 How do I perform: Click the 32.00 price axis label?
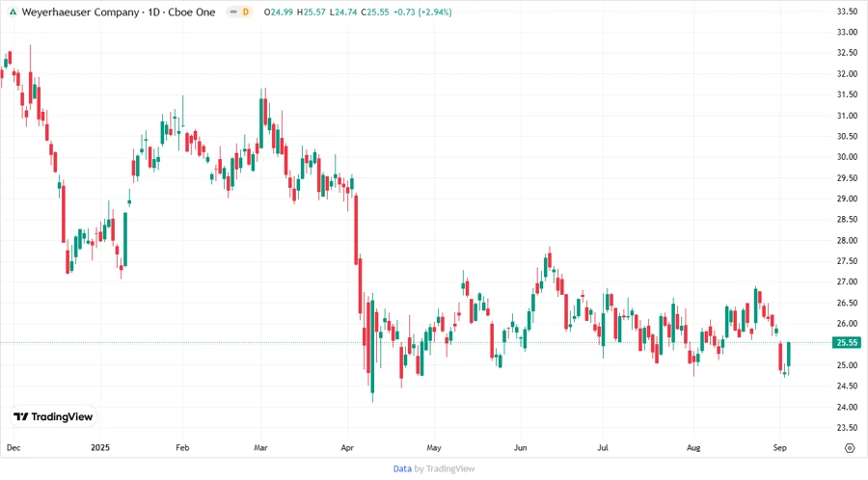847,73
